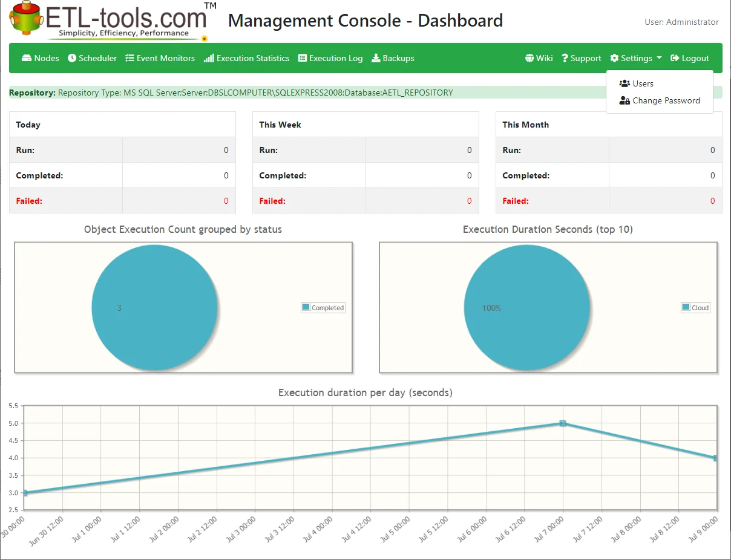Click the Wiki globe icon
The height and width of the screenshot is (560, 731).
(x=529, y=58)
